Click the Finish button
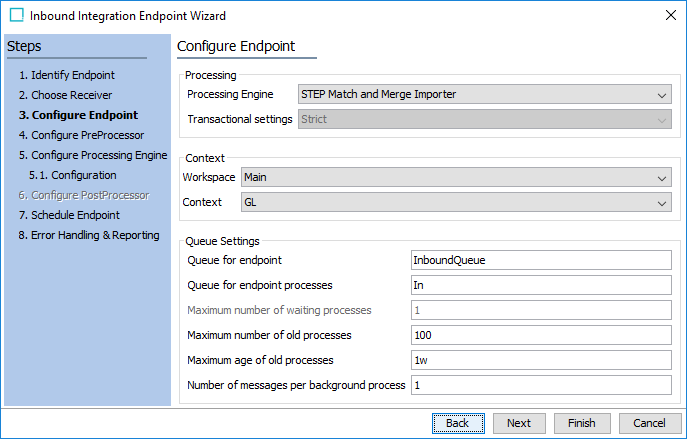This screenshot has width=687, height=439. click(582, 423)
